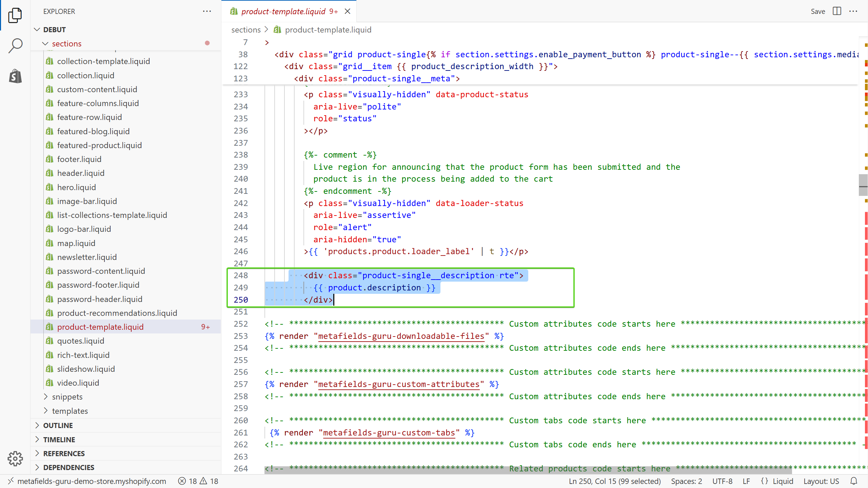Open the Explorer files icon
This screenshot has width=868, height=488.
pos(15,15)
